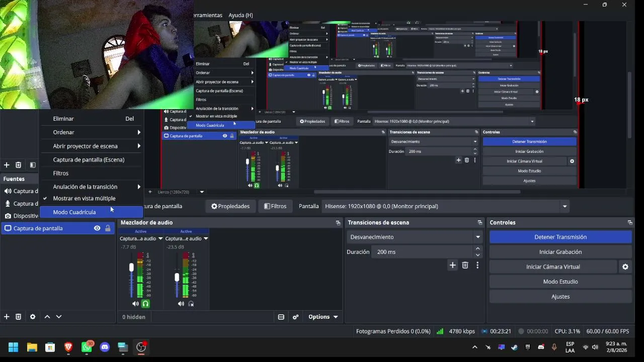Image resolution: width=644 pixels, height=362 pixels.
Task: Float the Mezclador de audio dock
Action: click(x=338, y=223)
